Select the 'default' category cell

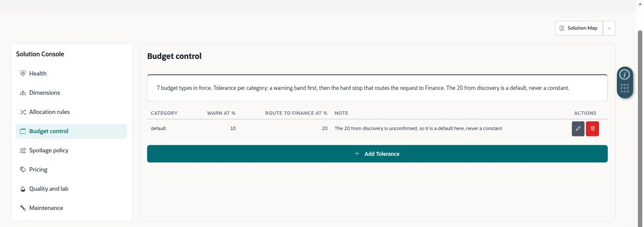coord(158,128)
